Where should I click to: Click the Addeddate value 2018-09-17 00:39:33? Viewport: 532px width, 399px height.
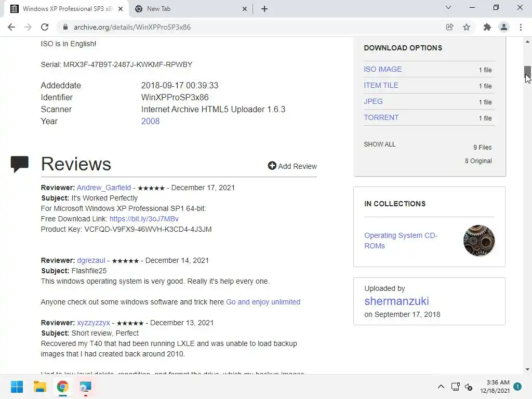[x=179, y=85]
